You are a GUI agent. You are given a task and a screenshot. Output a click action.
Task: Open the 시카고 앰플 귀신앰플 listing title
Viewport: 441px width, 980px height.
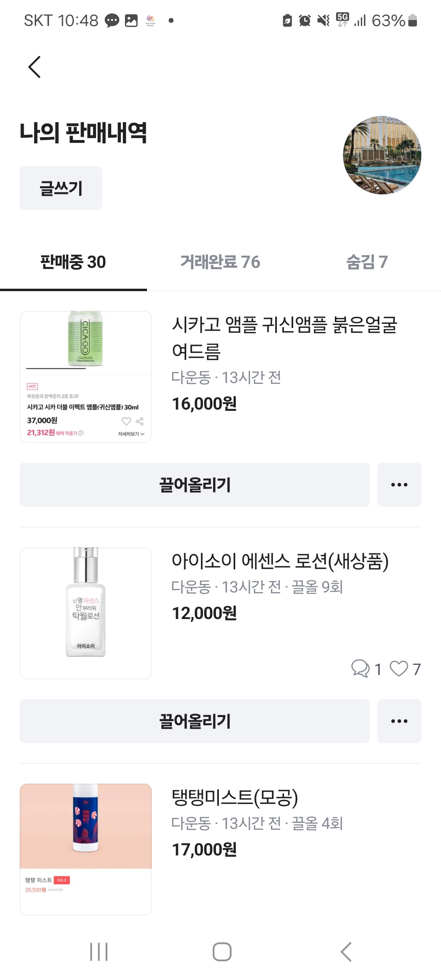(284, 338)
